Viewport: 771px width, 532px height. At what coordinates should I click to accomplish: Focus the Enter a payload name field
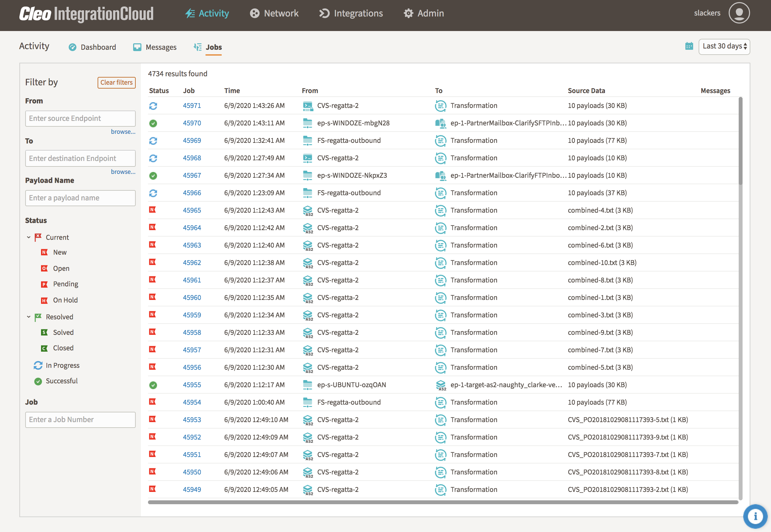[x=80, y=198]
